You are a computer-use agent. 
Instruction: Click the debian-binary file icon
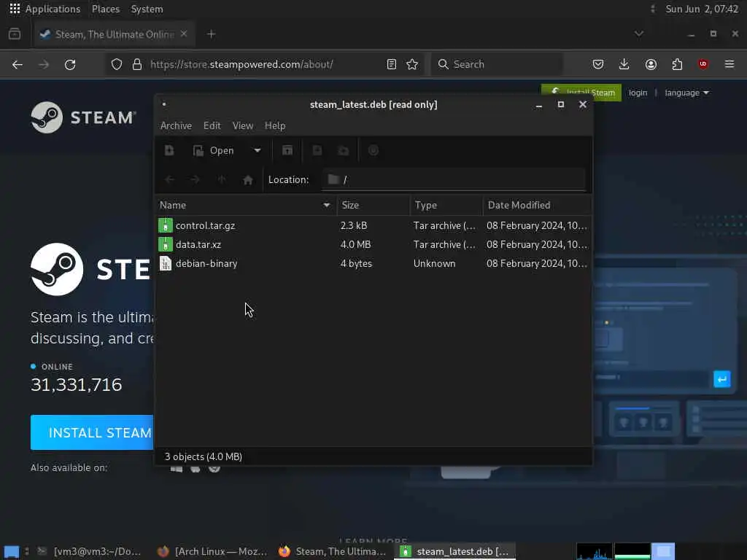click(166, 263)
